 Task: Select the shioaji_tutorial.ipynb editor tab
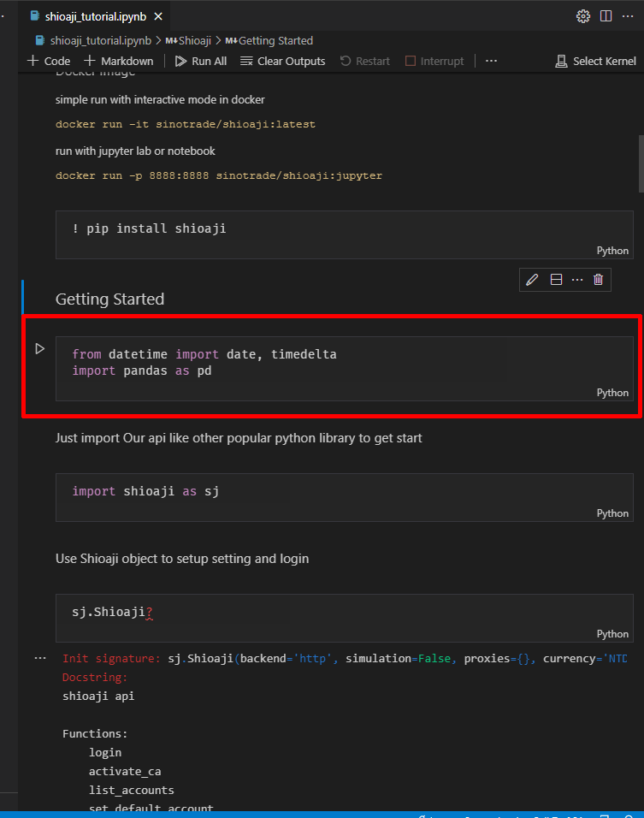point(97,17)
